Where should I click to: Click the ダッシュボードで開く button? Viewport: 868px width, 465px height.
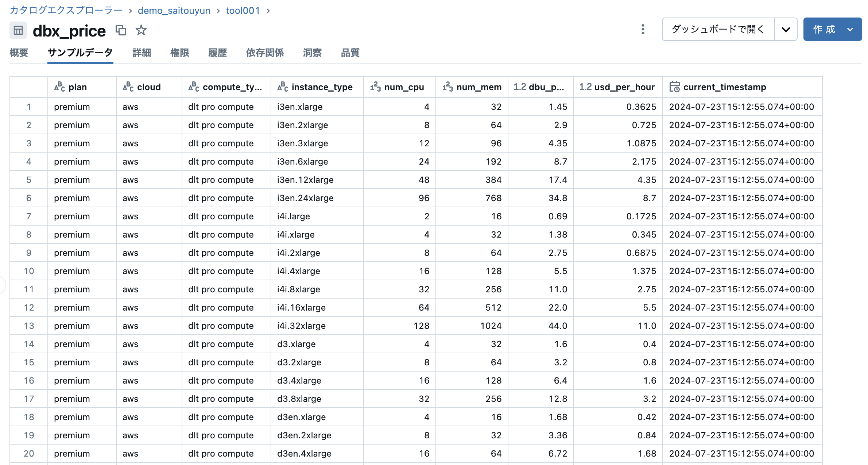pos(718,29)
